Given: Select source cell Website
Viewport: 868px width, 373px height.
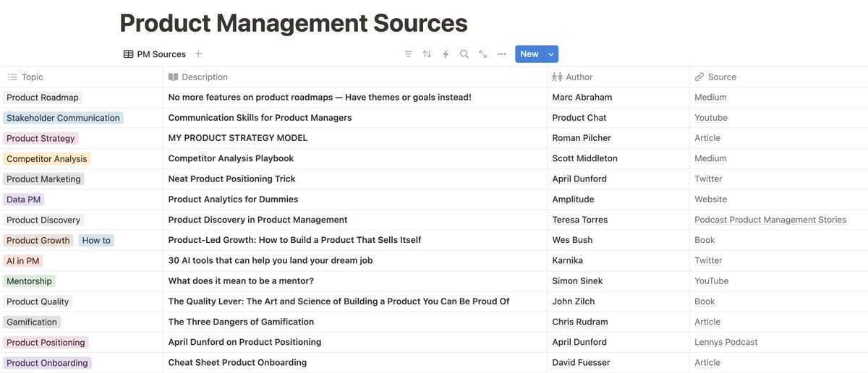Looking at the screenshot, I should [x=710, y=200].
